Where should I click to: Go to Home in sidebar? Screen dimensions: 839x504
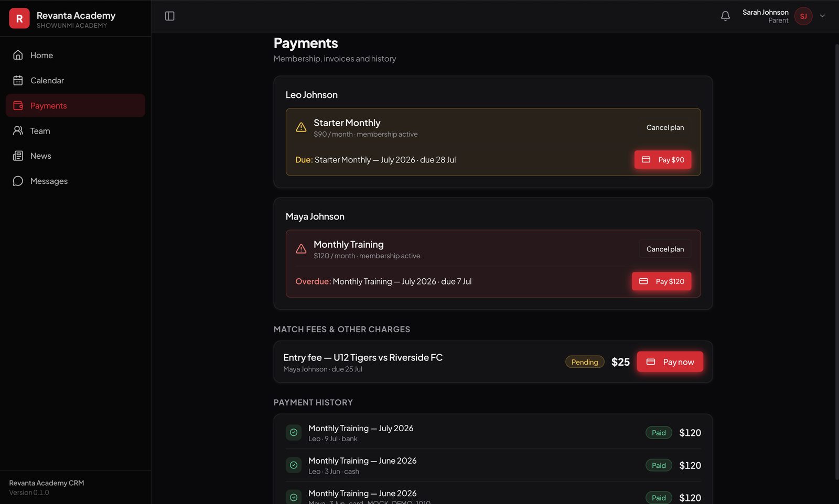pyautogui.click(x=76, y=55)
